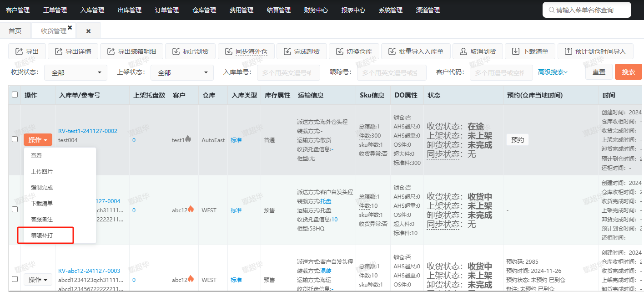644x292 pixels.
Task: Open the 财务中心 menu
Action: click(x=316, y=10)
